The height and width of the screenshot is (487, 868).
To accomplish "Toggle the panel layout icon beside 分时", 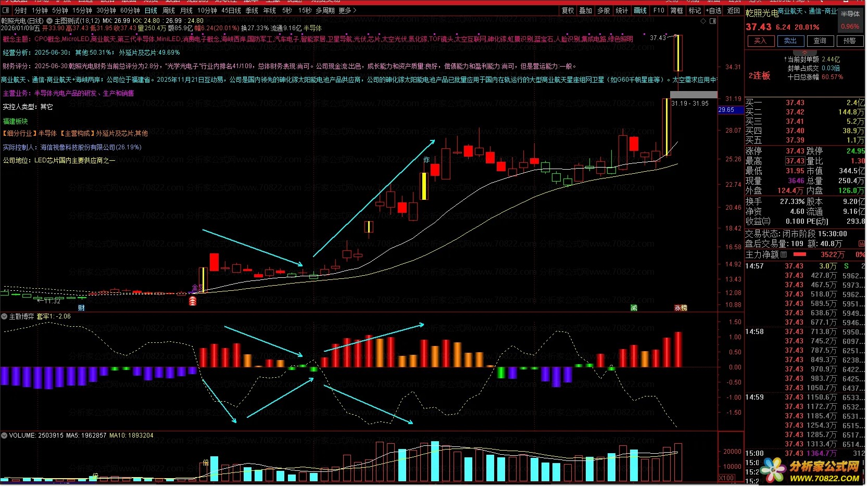I will click(x=6, y=10).
